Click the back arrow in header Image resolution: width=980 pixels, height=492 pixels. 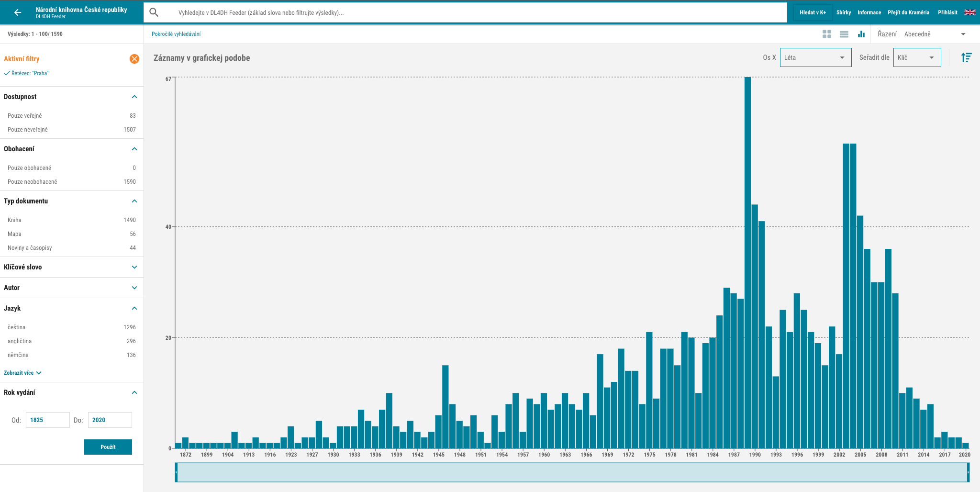coord(18,12)
